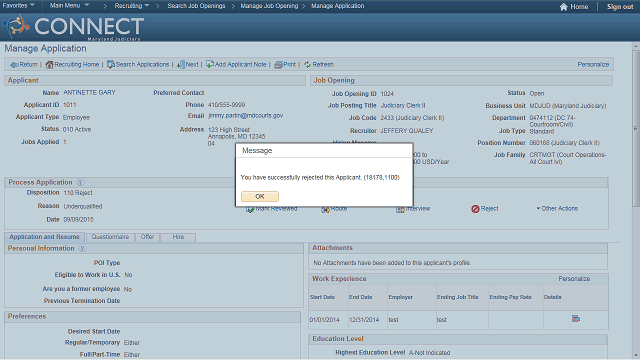Click applicant name ANTINETTE GARY
Image resolution: width=640 pixels, height=360 pixels.
click(x=89, y=93)
